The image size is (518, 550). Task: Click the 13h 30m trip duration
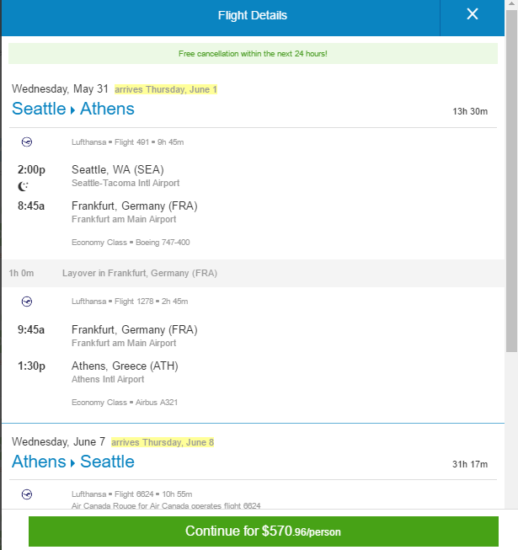click(x=470, y=112)
